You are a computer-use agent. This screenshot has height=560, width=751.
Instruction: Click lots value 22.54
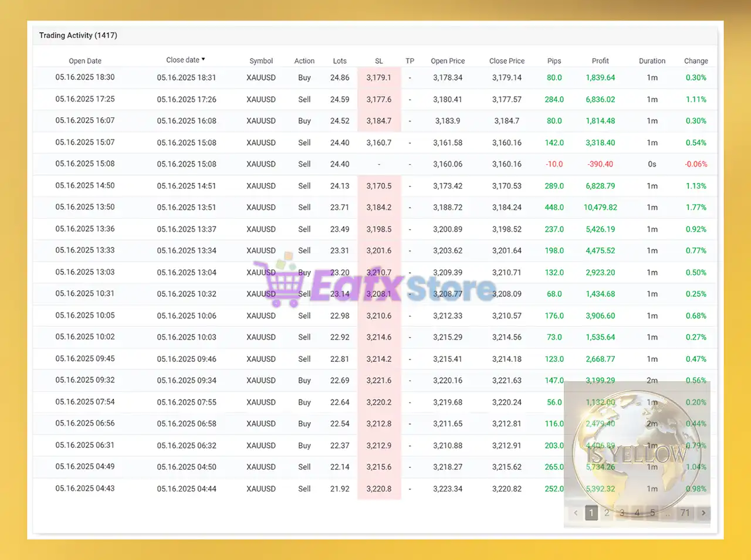click(340, 424)
